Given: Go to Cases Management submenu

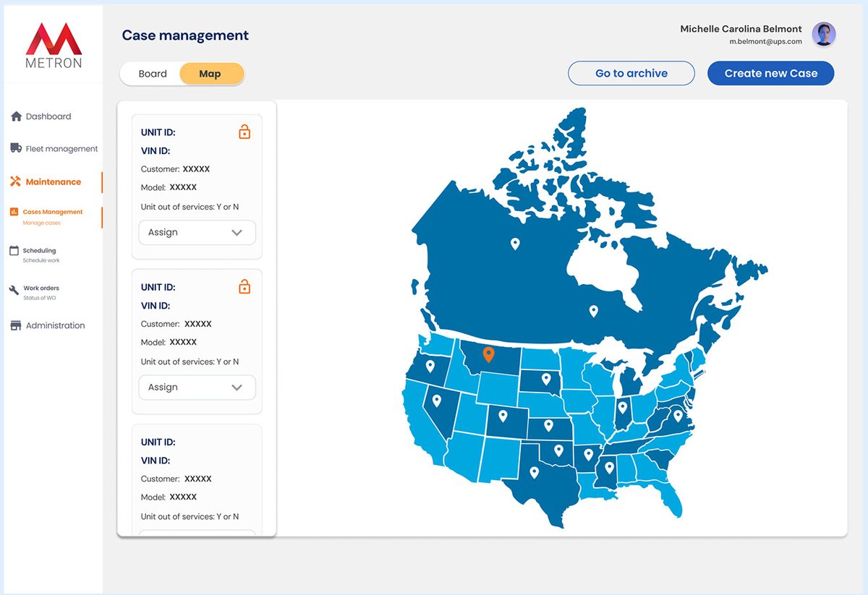Looking at the screenshot, I should 52,217.
